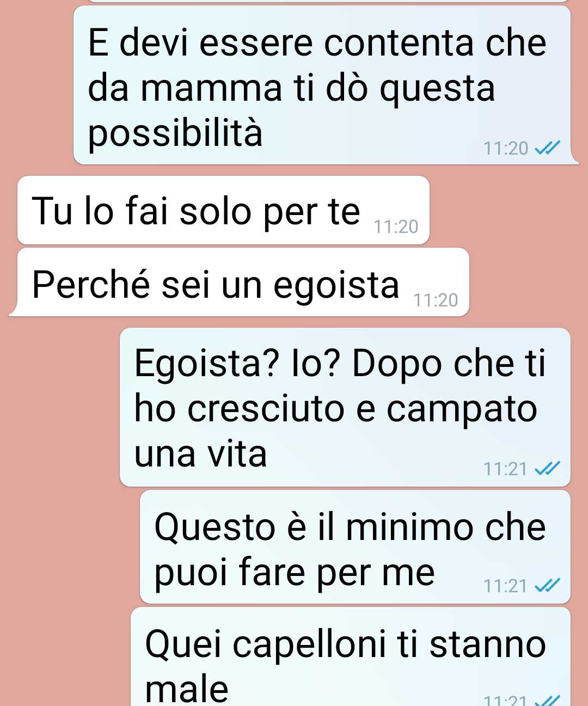
Task: Click the 11:20 timestamp beside "un egoista"
Action: (x=436, y=300)
